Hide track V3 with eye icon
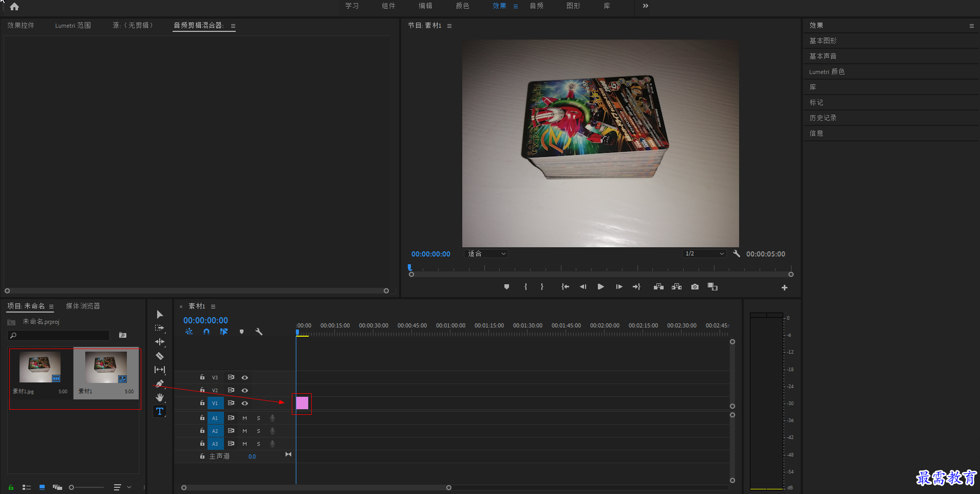This screenshot has width=980, height=494. (245, 377)
